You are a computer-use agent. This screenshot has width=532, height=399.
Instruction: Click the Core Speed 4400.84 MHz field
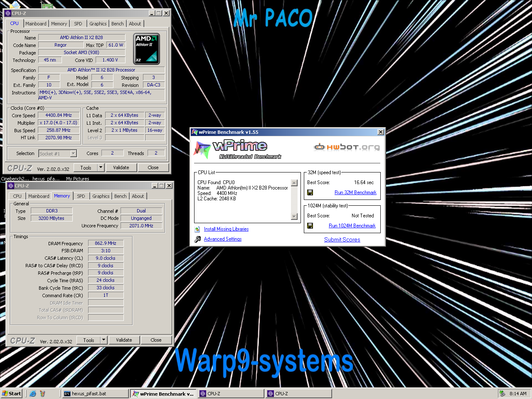(59, 115)
